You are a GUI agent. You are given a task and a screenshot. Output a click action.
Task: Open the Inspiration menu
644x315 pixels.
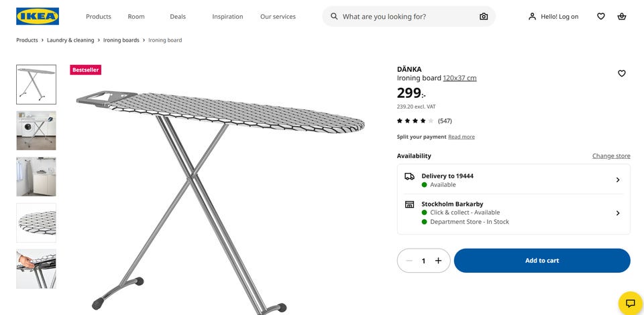(x=227, y=17)
